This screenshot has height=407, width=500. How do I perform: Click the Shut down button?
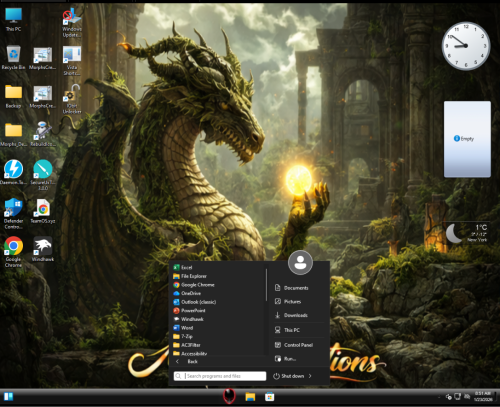[289, 376]
